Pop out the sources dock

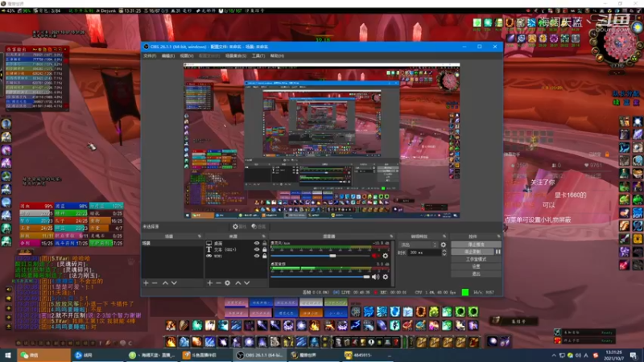point(264,237)
